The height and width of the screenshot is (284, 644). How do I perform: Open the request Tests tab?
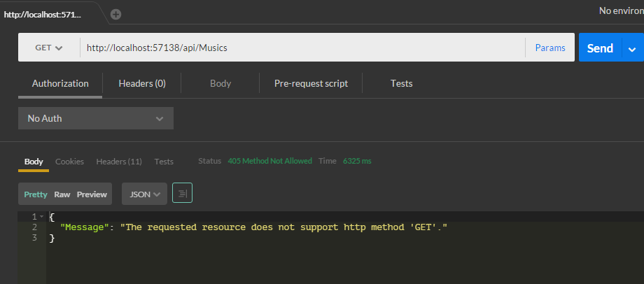pos(401,83)
